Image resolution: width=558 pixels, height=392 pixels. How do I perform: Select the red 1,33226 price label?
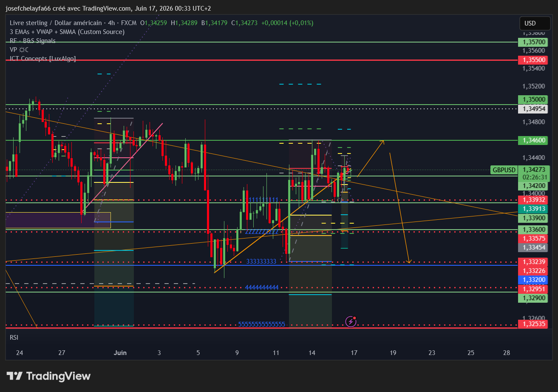click(533, 271)
